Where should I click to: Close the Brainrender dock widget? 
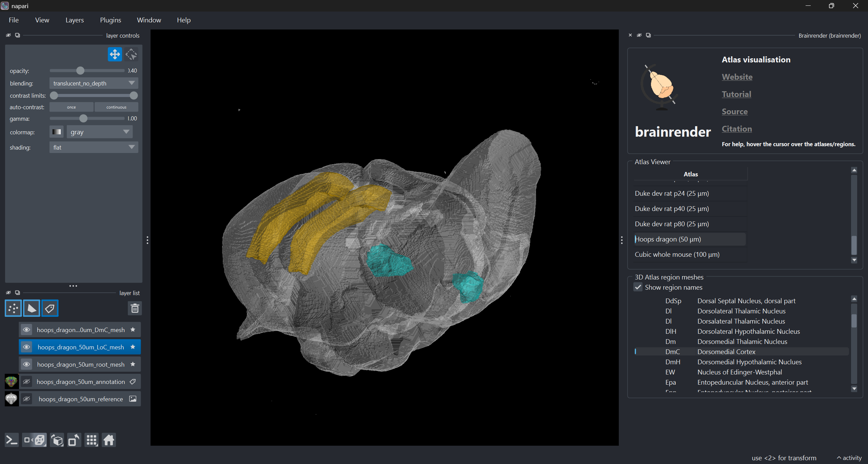(x=630, y=35)
